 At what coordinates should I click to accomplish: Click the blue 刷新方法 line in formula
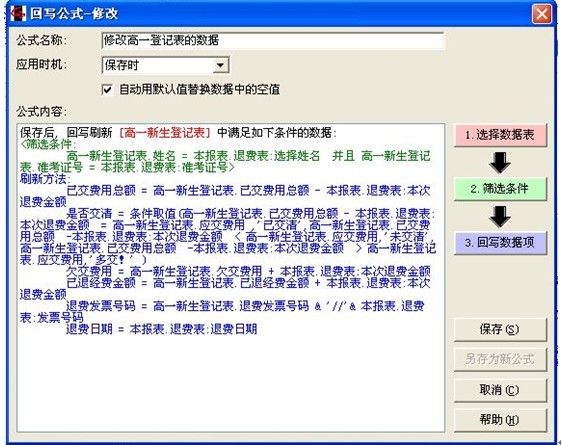[45, 179]
